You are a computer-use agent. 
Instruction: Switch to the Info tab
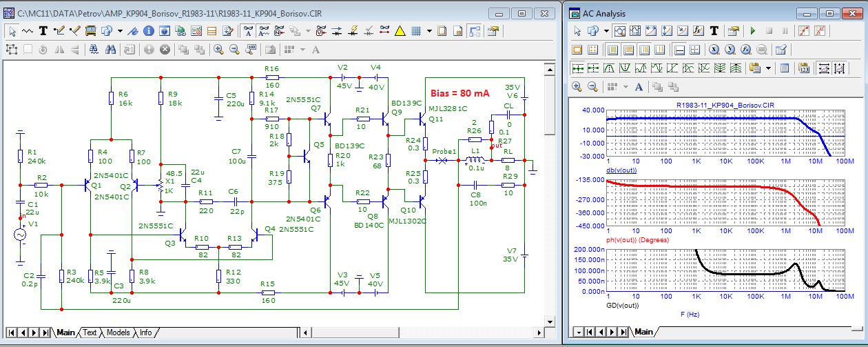click(145, 333)
